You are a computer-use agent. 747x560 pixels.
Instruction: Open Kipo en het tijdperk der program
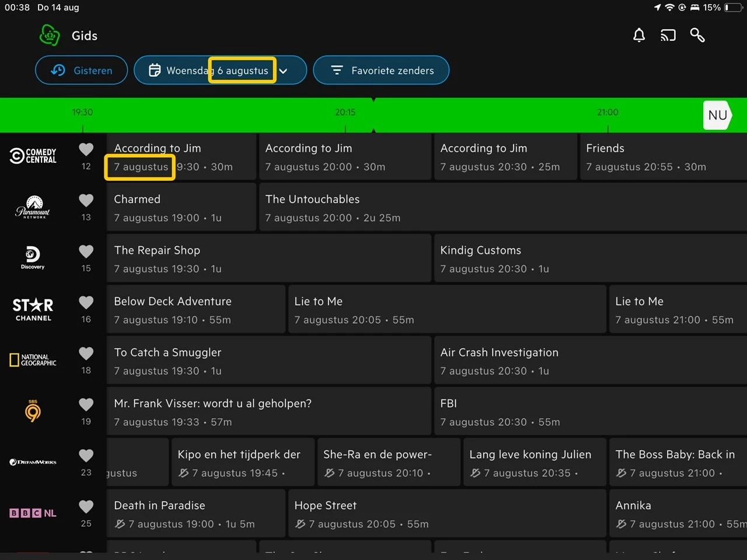click(x=243, y=463)
